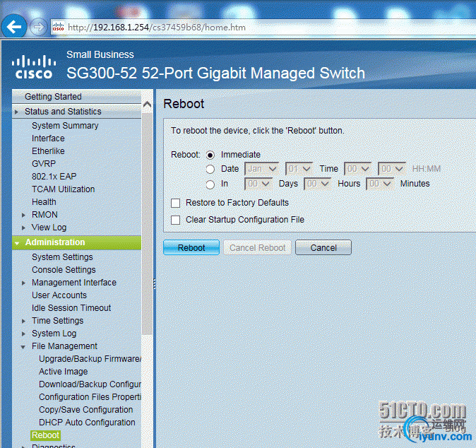The image size is (476, 448).
Task: Open Console Settings page
Action: 64,270
